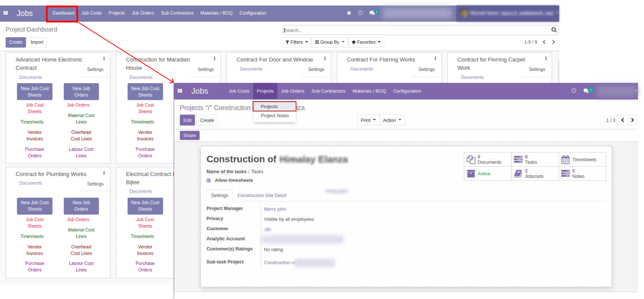Open the Print dropdown menu
Viewport: 644px width, 299px height.
[368, 120]
